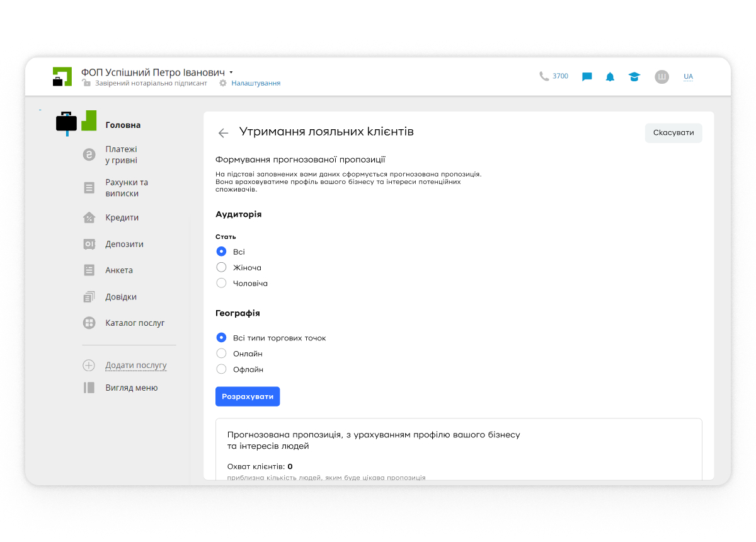
Task: Choose the Онлайн geography option
Action: tap(221, 354)
